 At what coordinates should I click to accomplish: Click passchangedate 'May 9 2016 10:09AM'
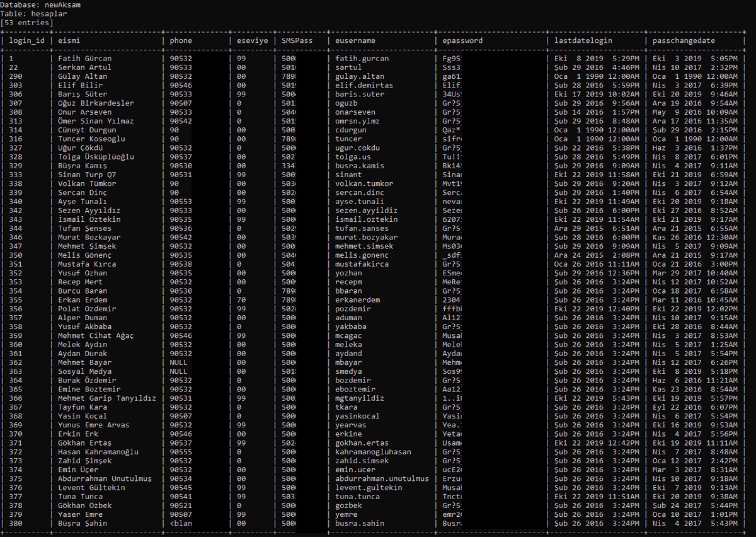pyautogui.click(x=696, y=112)
